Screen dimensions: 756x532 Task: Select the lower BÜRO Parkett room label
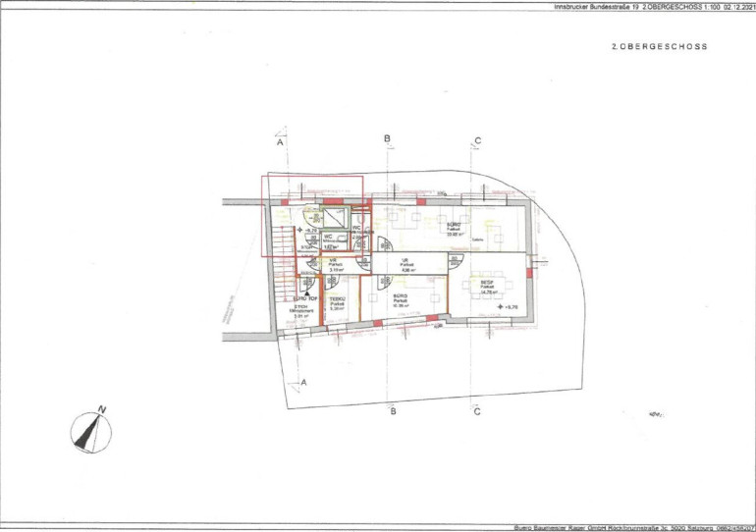400,298
